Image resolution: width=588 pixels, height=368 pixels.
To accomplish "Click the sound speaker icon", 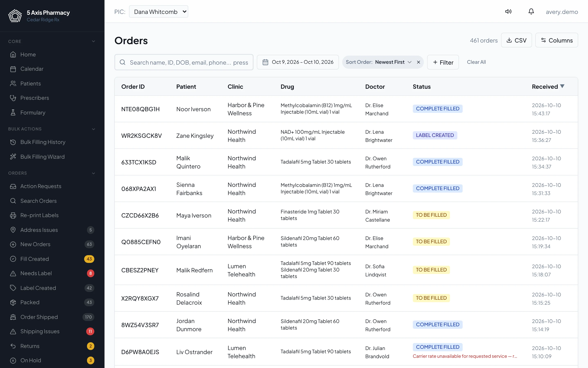I will [x=508, y=11].
